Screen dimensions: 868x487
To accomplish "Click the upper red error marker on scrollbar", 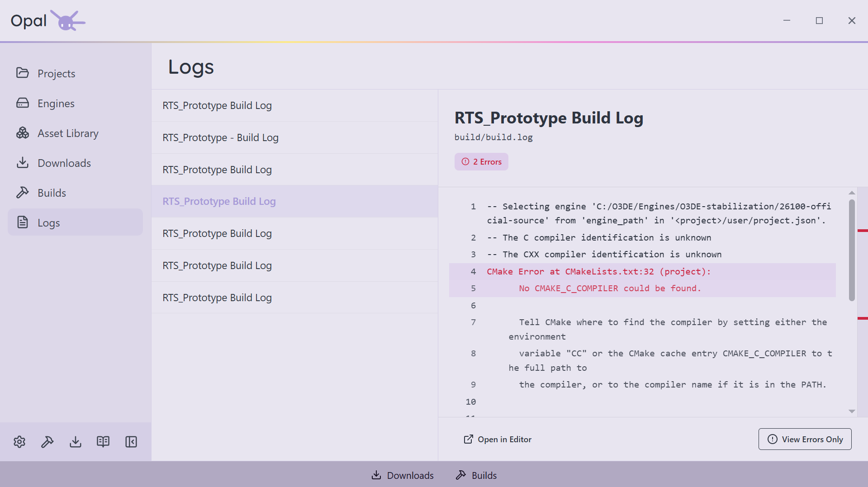I will click(x=863, y=231).
